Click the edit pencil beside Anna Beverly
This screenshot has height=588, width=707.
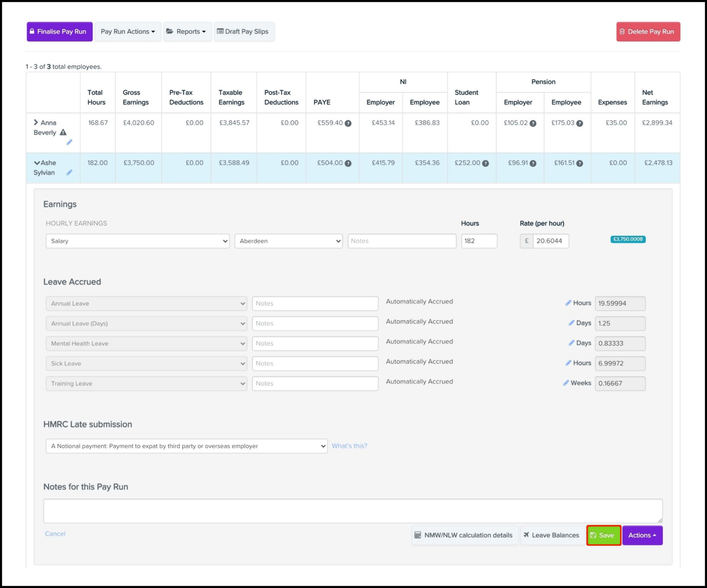click(69, 142)
